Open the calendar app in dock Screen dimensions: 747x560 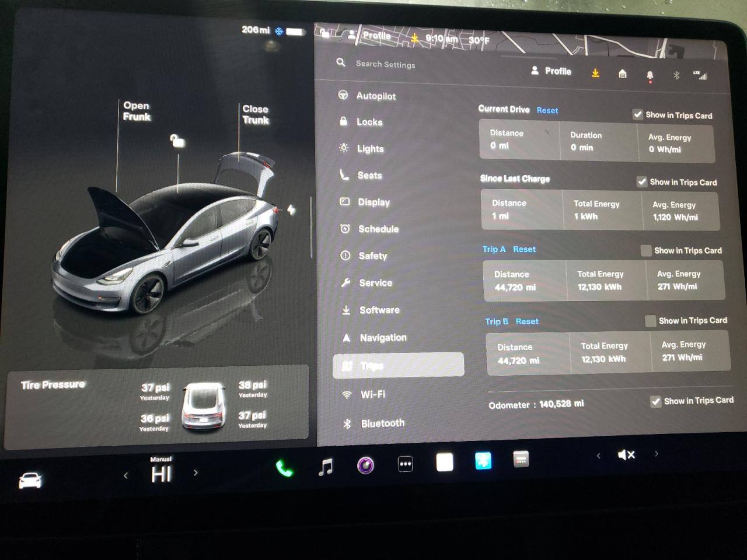(x=521, y=459)
